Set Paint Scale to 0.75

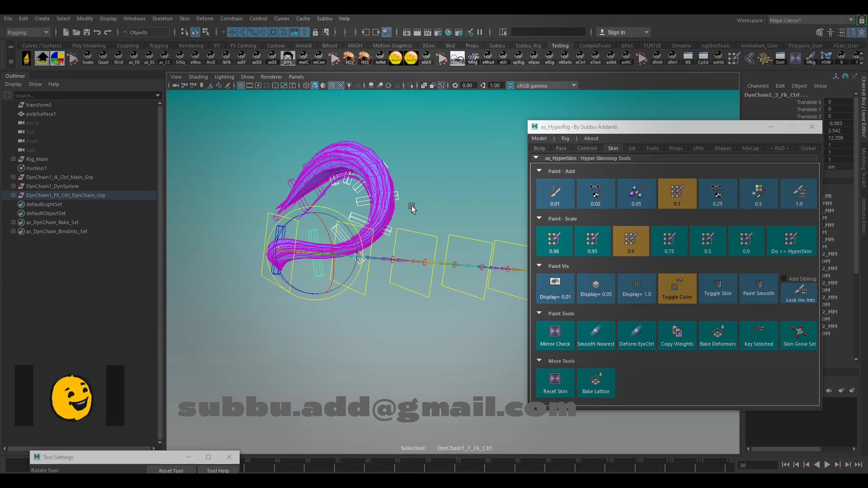[669, 241]
